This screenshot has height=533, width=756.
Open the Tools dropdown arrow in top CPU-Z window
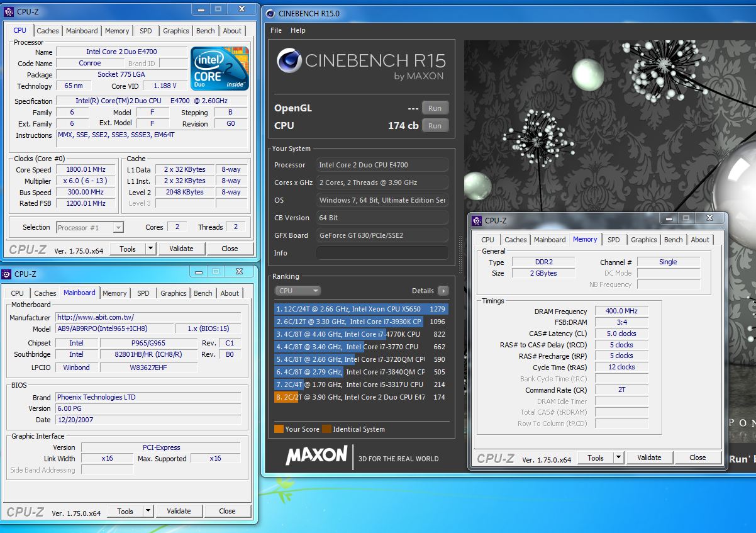point(150,249)
